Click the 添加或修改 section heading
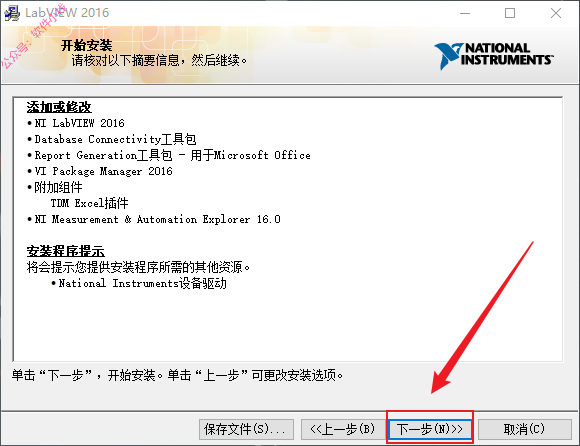580x446 pixels. (59, 107)
